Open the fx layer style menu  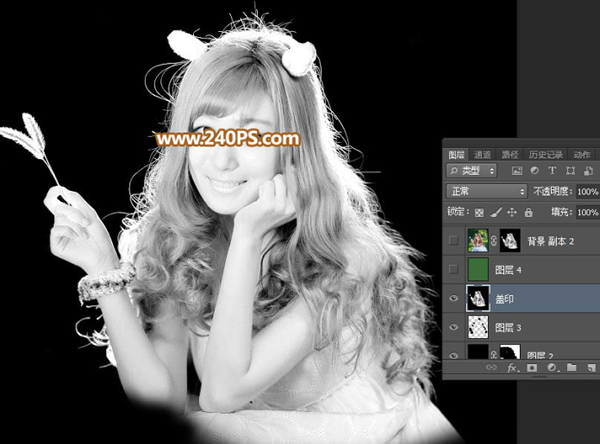coord(513,368)
